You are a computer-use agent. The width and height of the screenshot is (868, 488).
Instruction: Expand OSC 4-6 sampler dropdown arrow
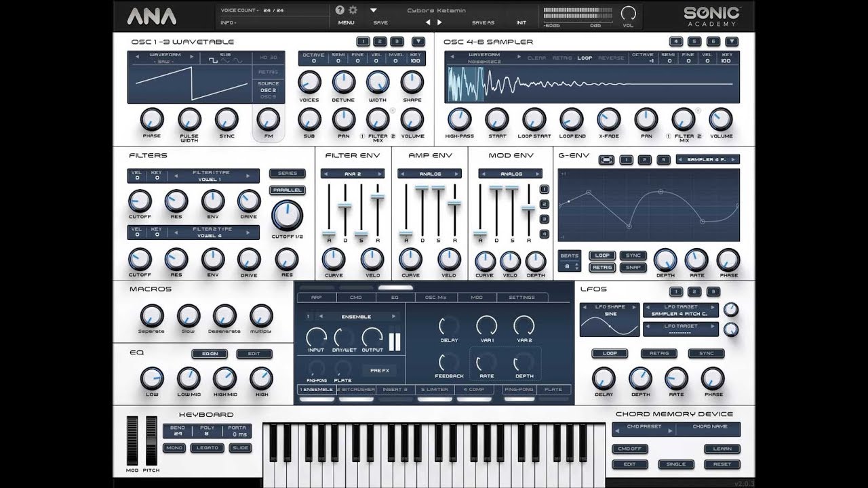tap(730, 41)
